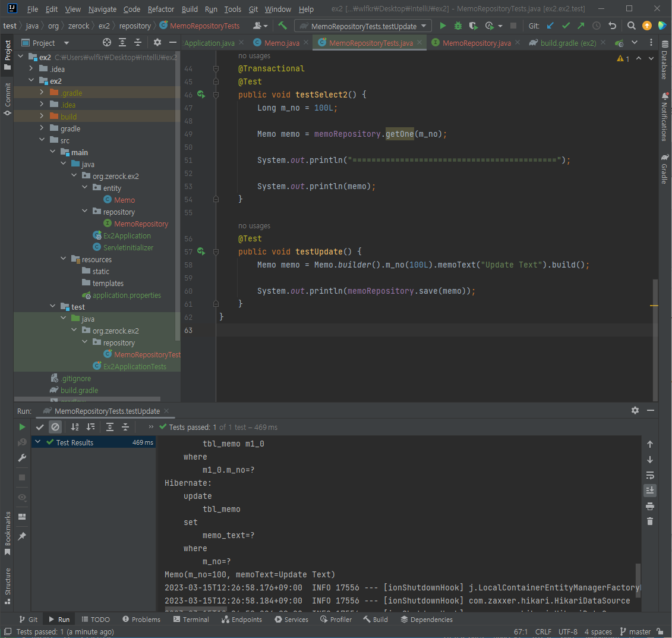Toggle show ignored tests filter
The image size is (672, 638).
55,427
